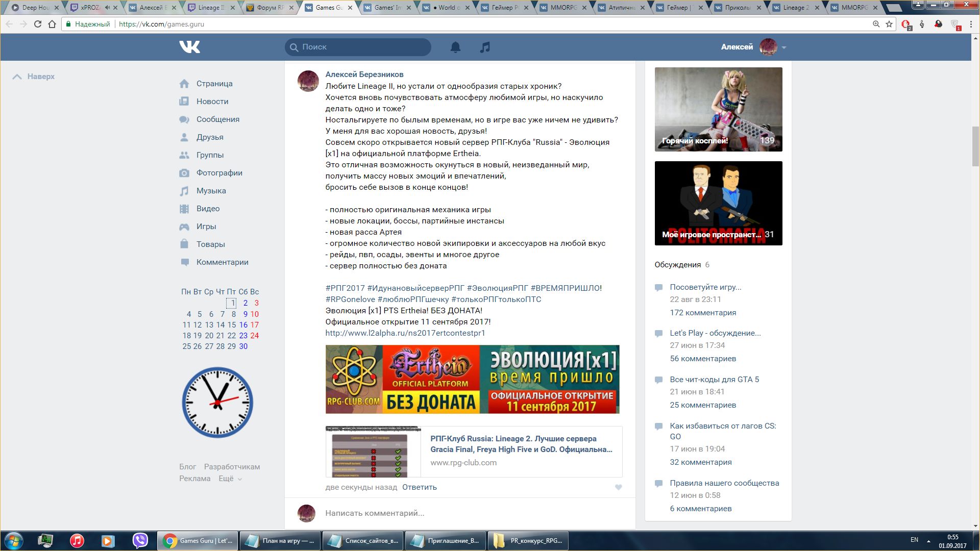The height and width of the screenshot is (551, 980).
Task: Click the Группы people icon
Action: 184,155
